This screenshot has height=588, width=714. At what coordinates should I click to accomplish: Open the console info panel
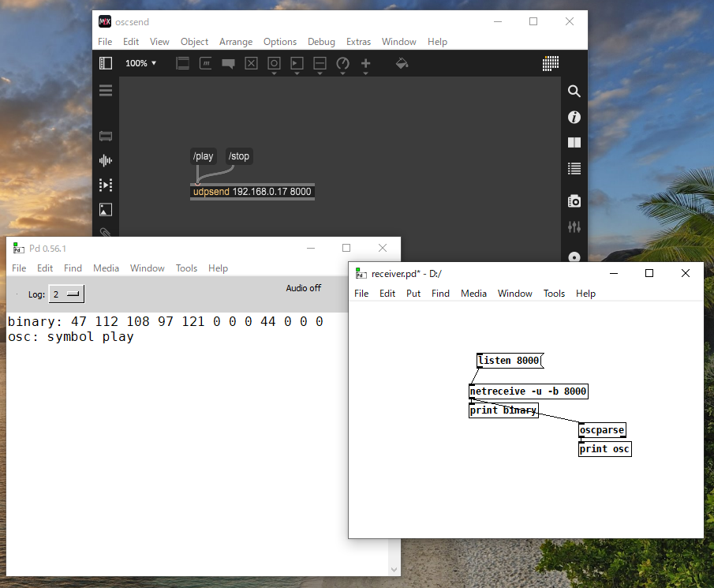[x=574, y=117]
